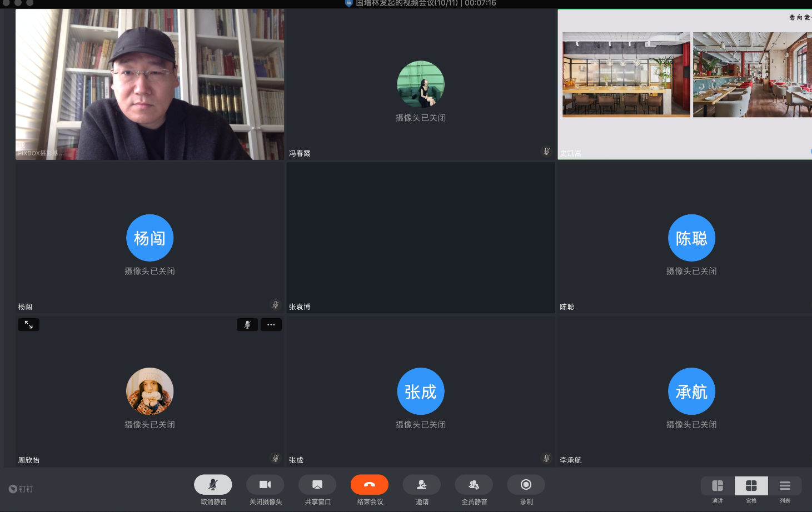Unmute microphone with 取消静音 button
Viewport: 812px width, 512px height.
click(213, 485)
